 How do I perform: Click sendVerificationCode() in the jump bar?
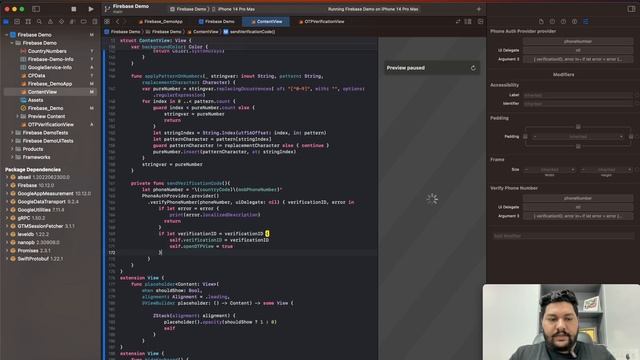(249, 32)
